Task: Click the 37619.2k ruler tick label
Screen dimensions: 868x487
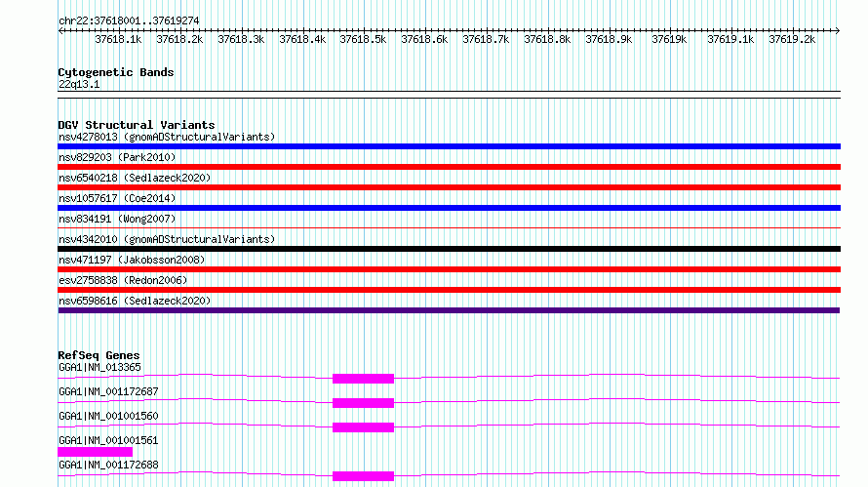Action: 792,39
